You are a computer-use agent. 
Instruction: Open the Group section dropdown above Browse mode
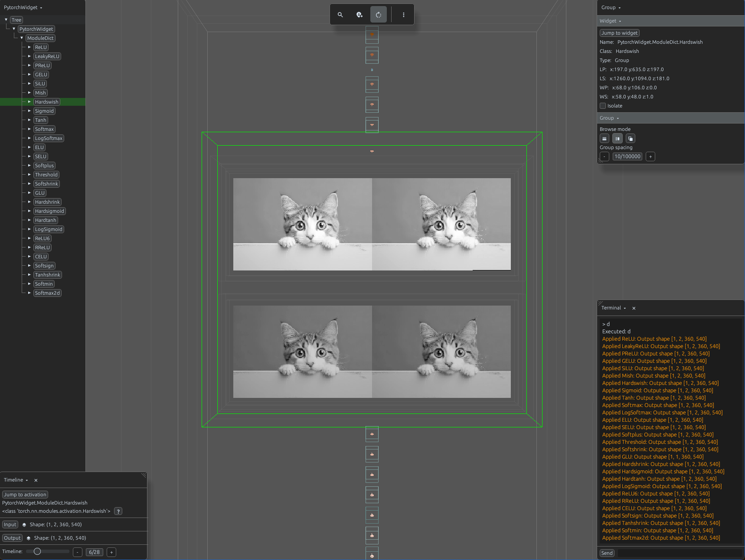click(x=609, y=118)
